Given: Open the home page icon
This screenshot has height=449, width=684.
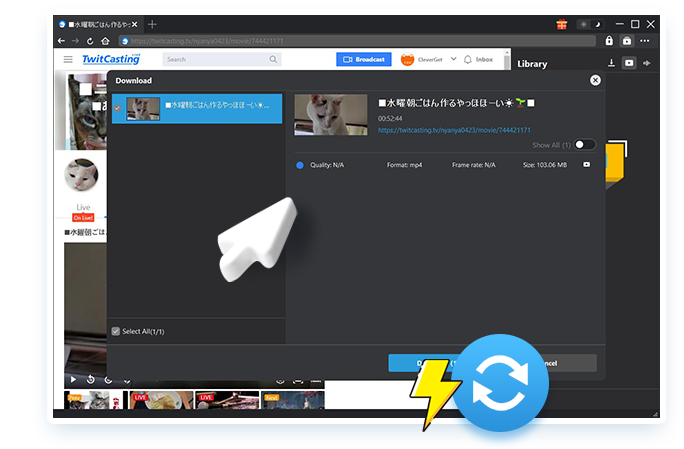Looking at the screenshot, I should (x=105, y=41).
